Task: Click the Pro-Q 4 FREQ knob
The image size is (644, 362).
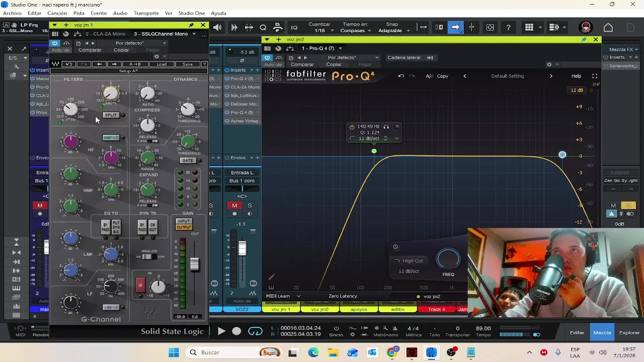Action: 448,259
